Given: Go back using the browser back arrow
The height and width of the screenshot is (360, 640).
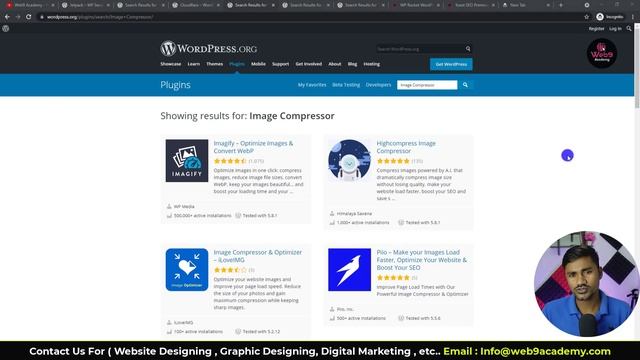Looking at the screenshot, I should 7,17.
